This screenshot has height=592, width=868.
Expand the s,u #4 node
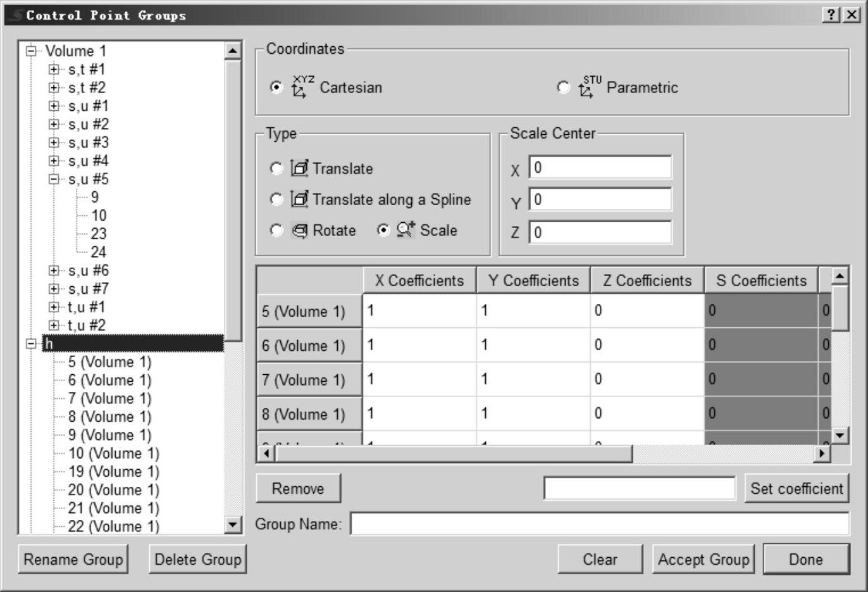point(54,161)
